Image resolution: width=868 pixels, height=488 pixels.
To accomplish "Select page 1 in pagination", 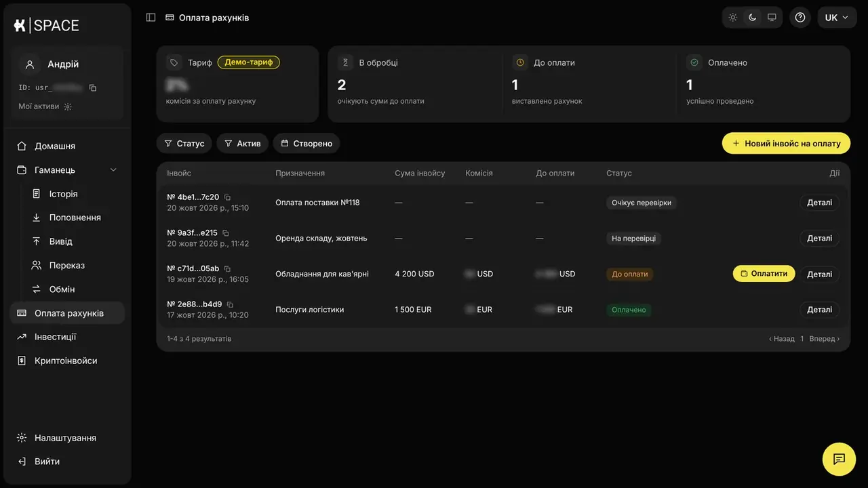I will point(802,339).
